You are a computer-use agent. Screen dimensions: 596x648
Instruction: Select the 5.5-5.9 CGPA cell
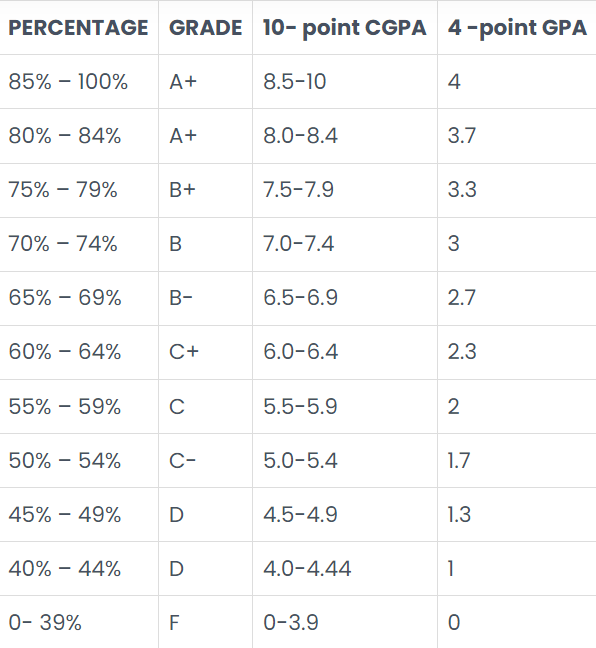click(x=345, y=406)
